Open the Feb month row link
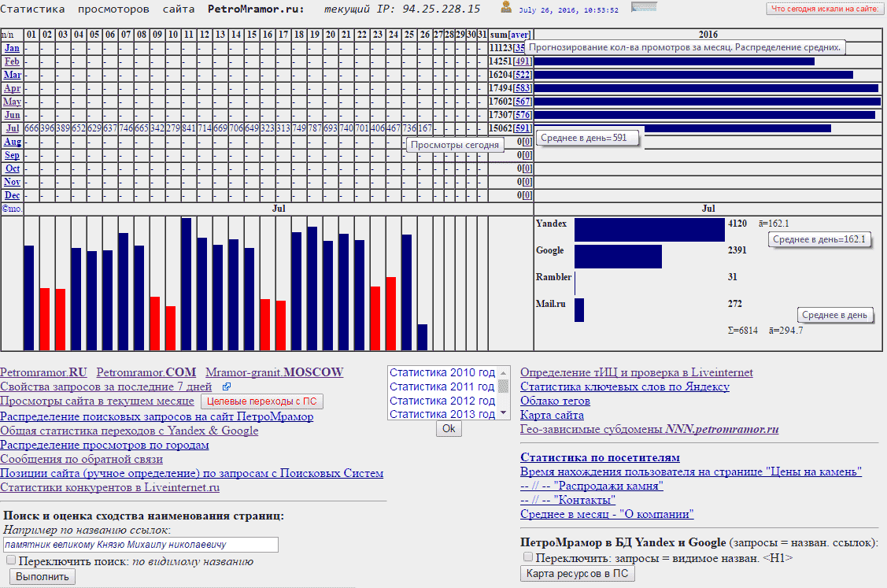 pos(12,61)
